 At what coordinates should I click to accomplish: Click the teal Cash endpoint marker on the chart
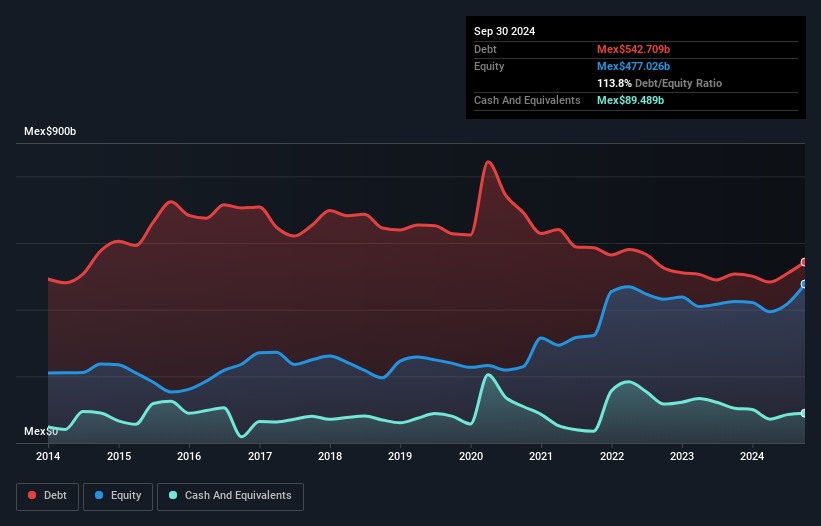tap(804, 413)
